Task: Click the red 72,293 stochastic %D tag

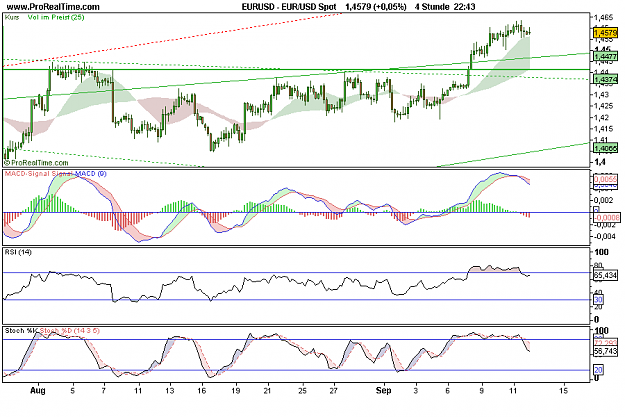Action: (605, 342)
